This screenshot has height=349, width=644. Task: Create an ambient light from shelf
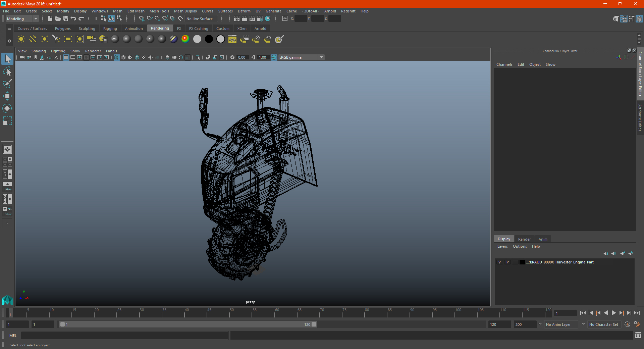click(21, 39)
